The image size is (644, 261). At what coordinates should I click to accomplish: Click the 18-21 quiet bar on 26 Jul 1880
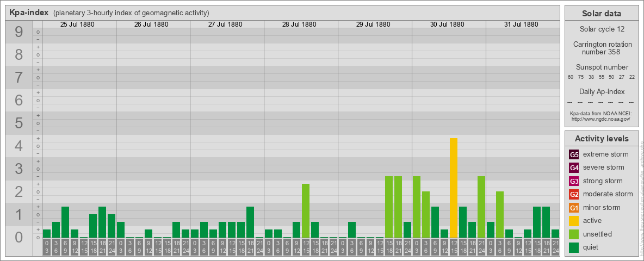(176, 230)
